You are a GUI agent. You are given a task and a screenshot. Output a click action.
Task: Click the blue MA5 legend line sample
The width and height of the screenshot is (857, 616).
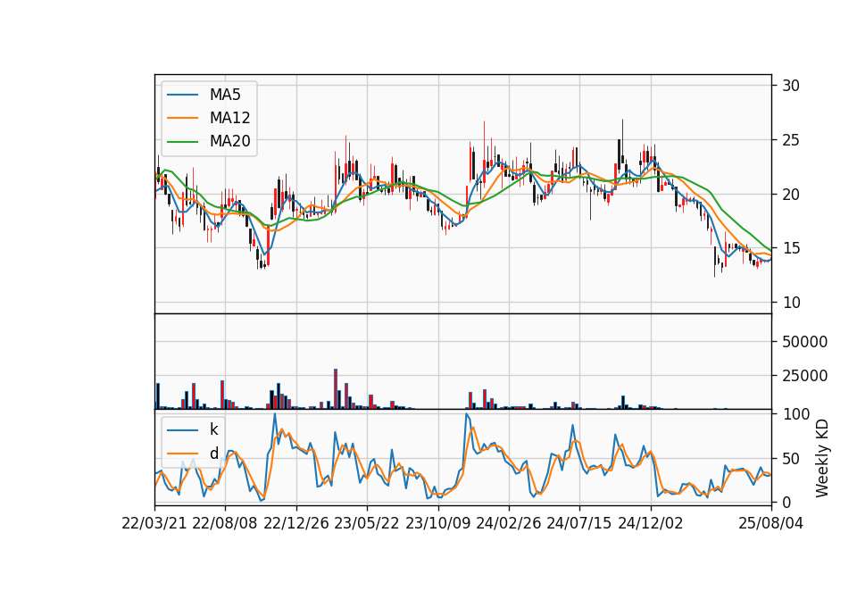pos(182,96)
